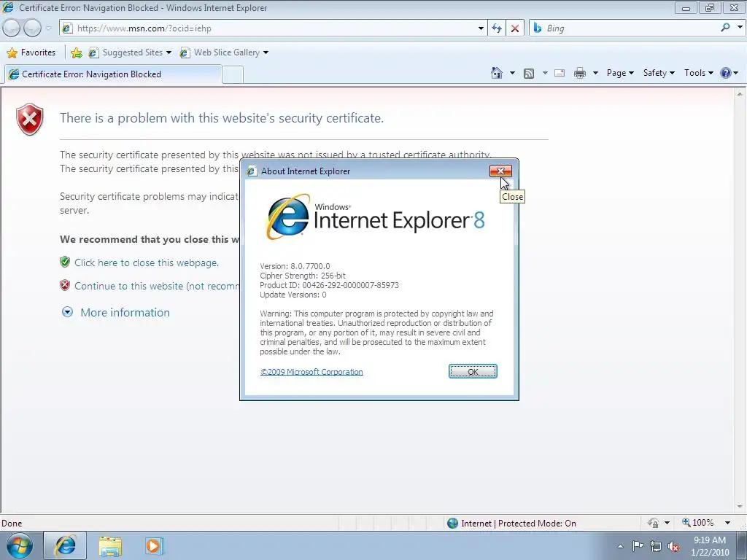Viewport: 747px width, 560px height.
Task: Open the Page menu
Action: [620, 73]
